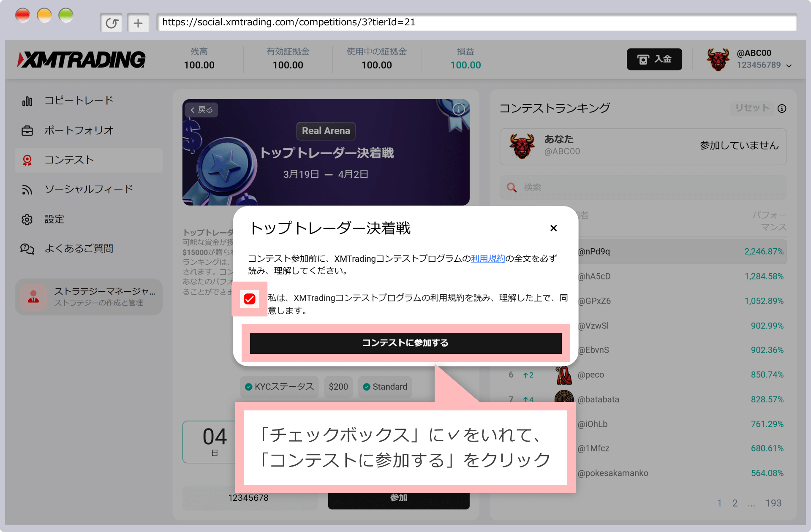Go to ranking page 193
811x532 pixels.
pos(773,503)
